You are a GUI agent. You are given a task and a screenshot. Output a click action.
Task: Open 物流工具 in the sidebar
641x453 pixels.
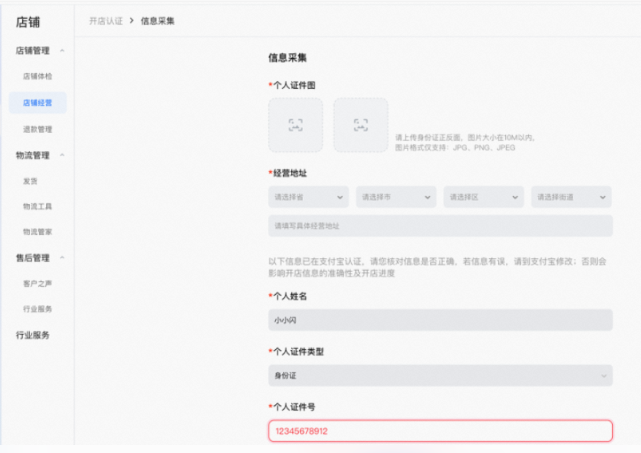pyautogui.click(x=37, y=206)
